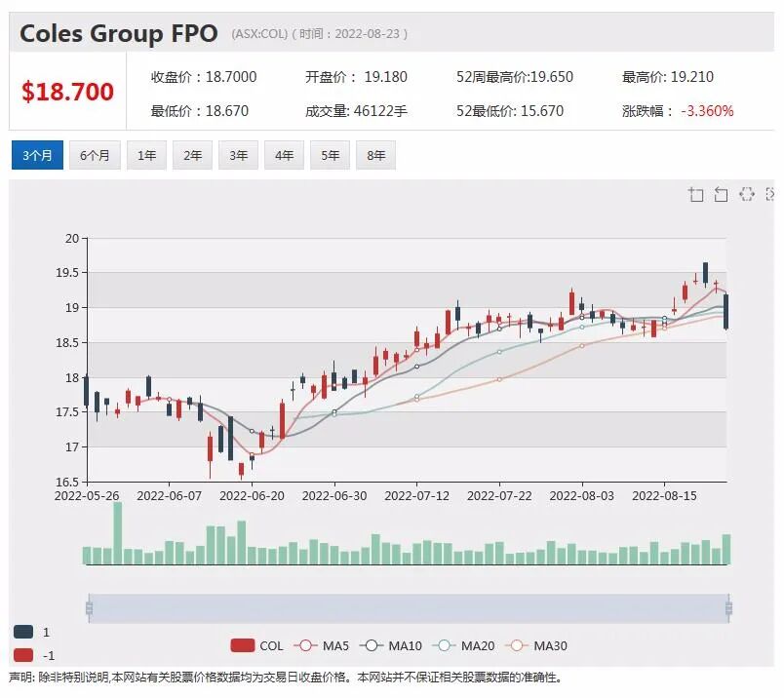
Task: Click the $18.700 price text
Action: coord(67,92)
